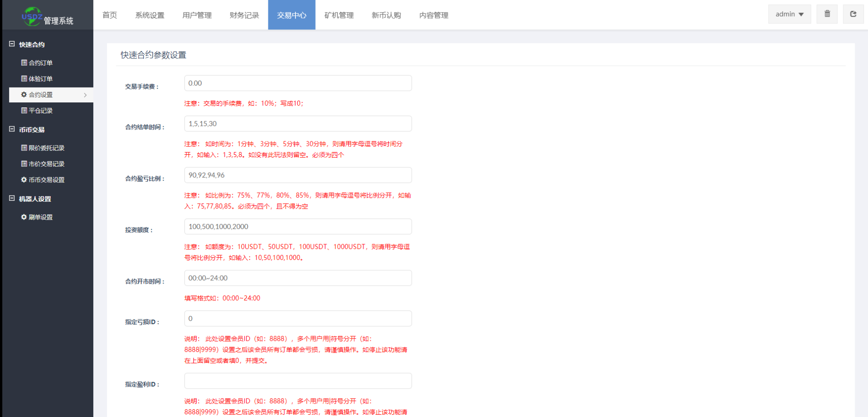Open the 合约设置 gear item
Image resolution: width=868 pixels, height=417 pixels.
tap(39, 95)
